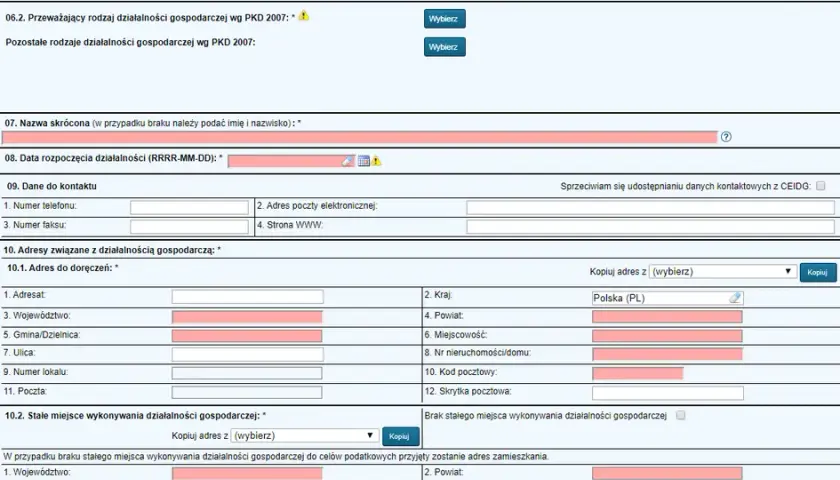This screenshot has height=480, width=840.
Task: Open Kopiuj adres z dropdown in section 10.1
Action: point(723,272)
